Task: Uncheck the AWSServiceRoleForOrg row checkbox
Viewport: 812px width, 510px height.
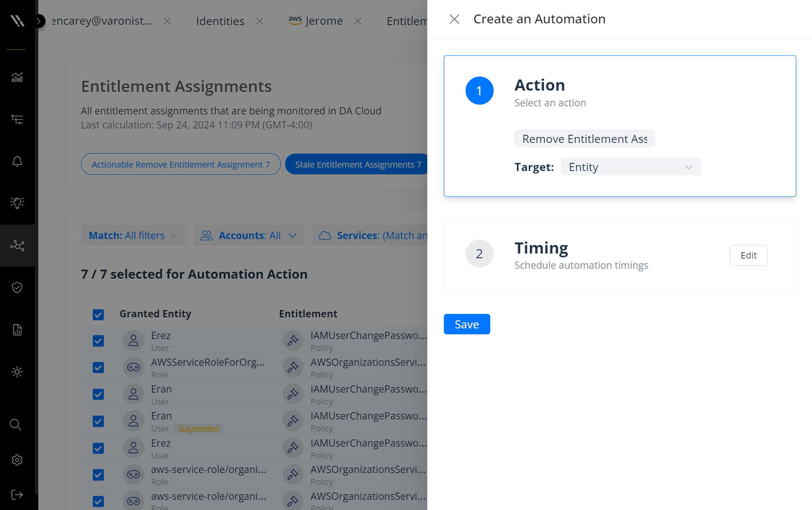Action: pos(98,368)
